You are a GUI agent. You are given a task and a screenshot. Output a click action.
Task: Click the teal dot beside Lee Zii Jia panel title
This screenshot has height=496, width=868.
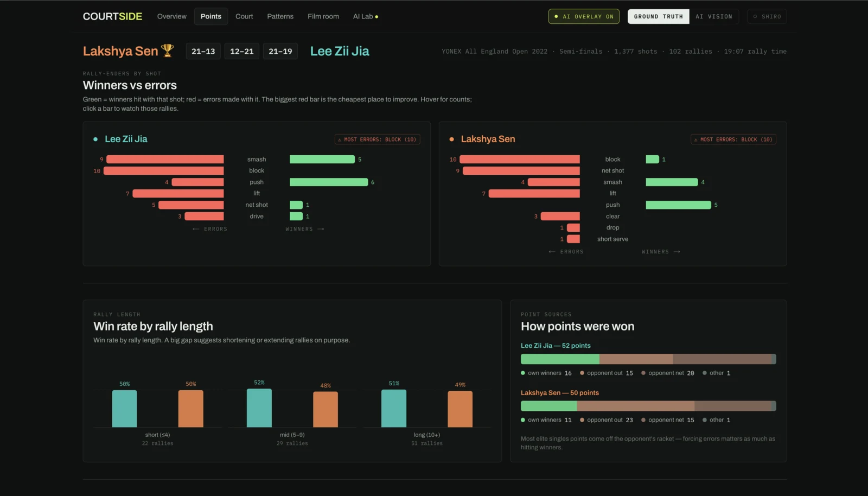click(x=95, y=139)
